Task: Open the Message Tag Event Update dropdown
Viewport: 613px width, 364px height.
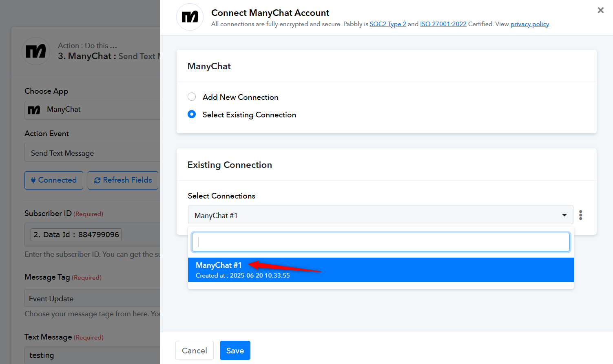Action: coord(93,298)
